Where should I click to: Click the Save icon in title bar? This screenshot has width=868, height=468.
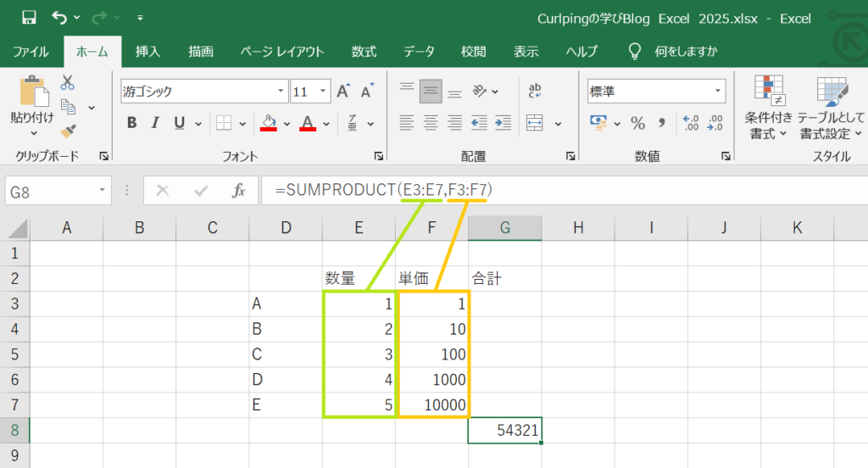click(29, 18)
